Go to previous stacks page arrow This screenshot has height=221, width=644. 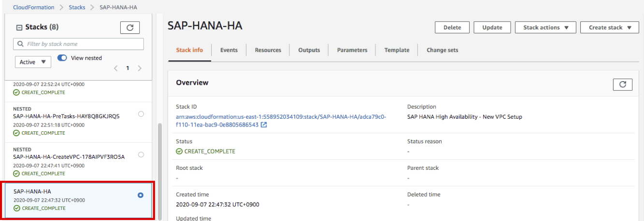116,69
